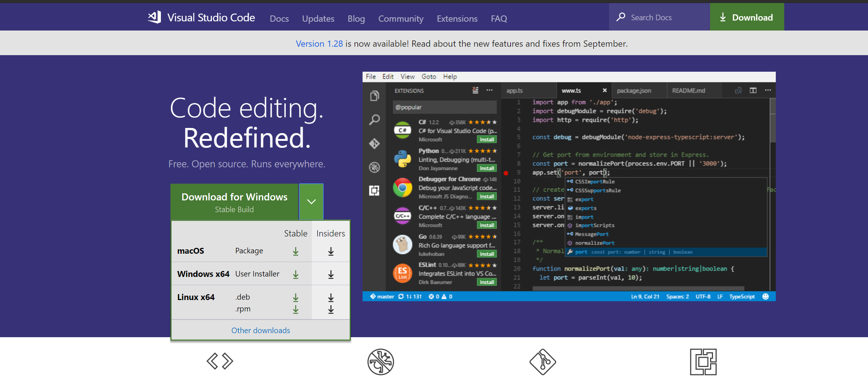868x378 pixels.
Task: Click the green Download button in header
Action: tap(747, 17)
